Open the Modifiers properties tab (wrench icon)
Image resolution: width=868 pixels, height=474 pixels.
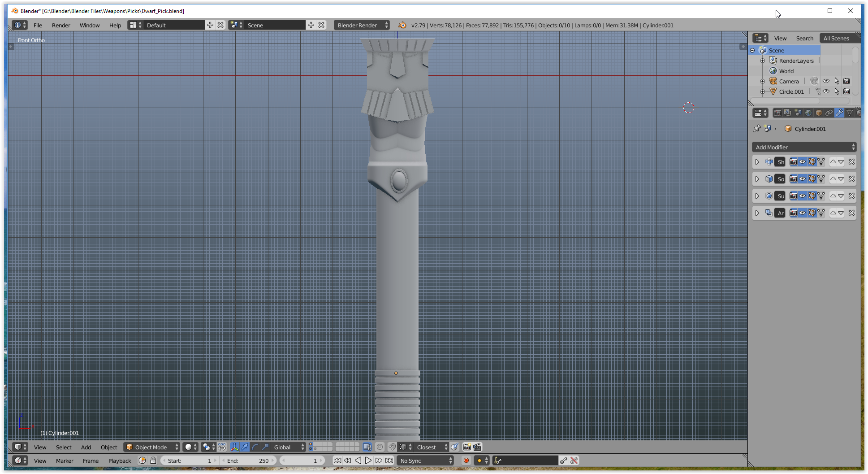coord(839,113)
